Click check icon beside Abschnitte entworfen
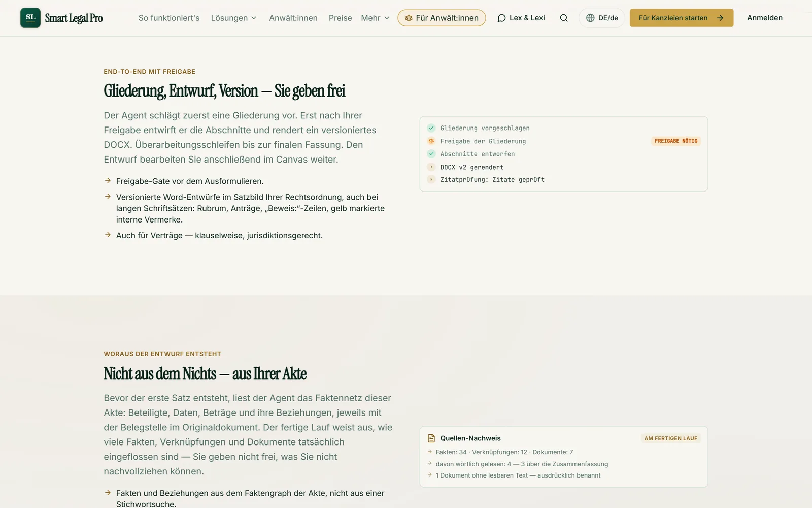Viewport: 812px width, 508px height. click(431, 154)
